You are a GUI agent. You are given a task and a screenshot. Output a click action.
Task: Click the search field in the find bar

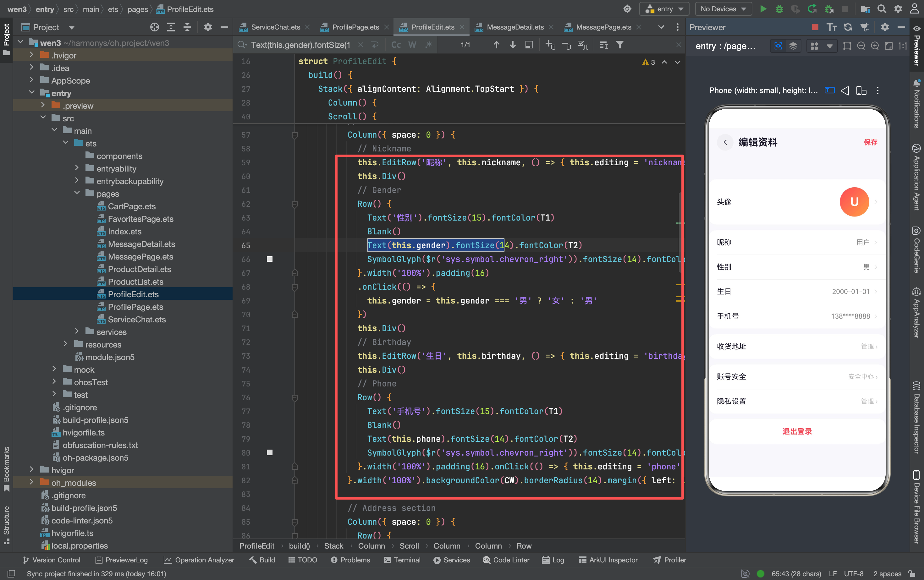[300, 45]
